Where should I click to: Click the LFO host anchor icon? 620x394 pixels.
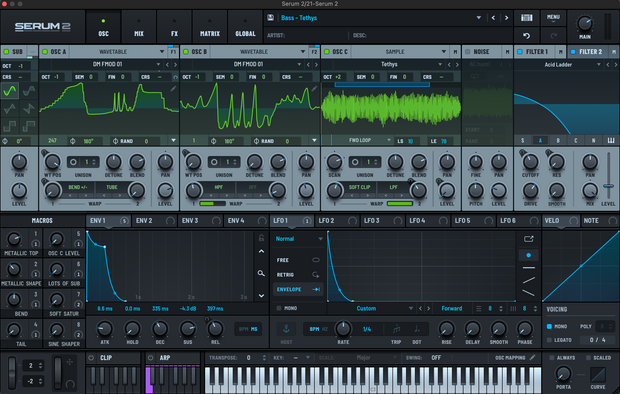[286, 329]
